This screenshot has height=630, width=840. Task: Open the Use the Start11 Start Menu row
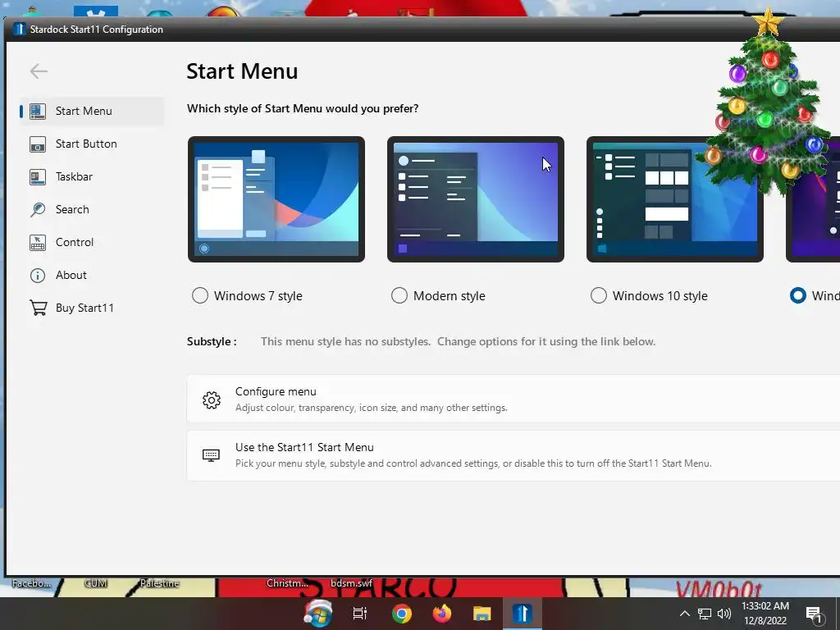click(514, 455)
